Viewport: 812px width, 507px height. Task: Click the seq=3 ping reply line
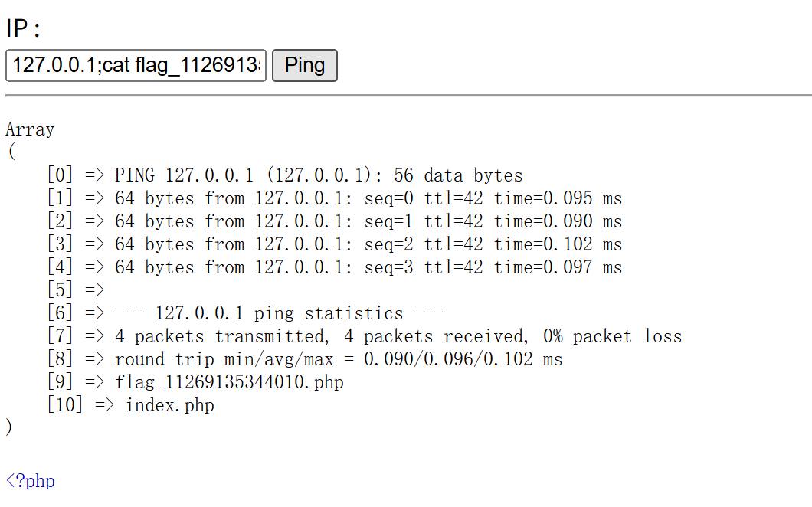pos(368,267)
